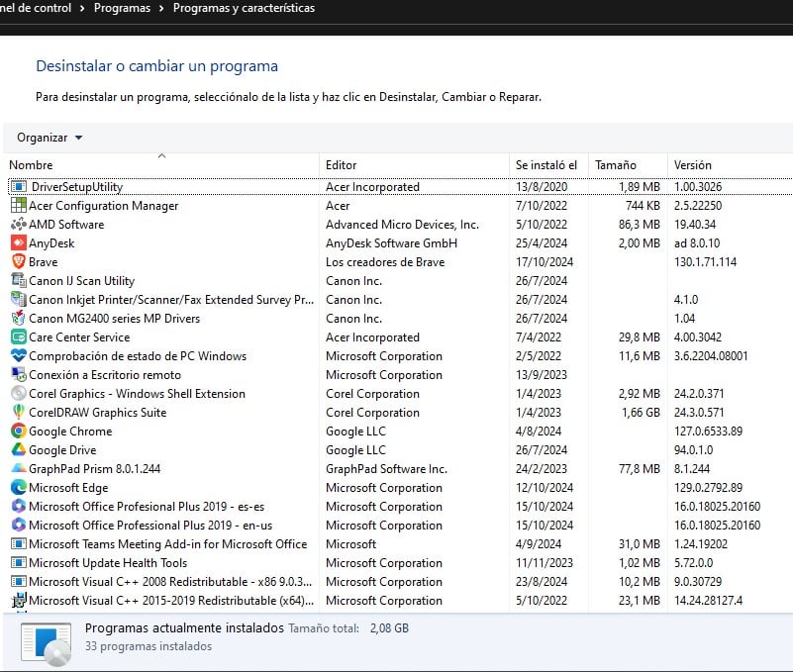The width and height of the screenshot is (793, 672).
Task: Click the Canon Inkjet Extended Survey Program icon
Action: (x=19, y=299)
